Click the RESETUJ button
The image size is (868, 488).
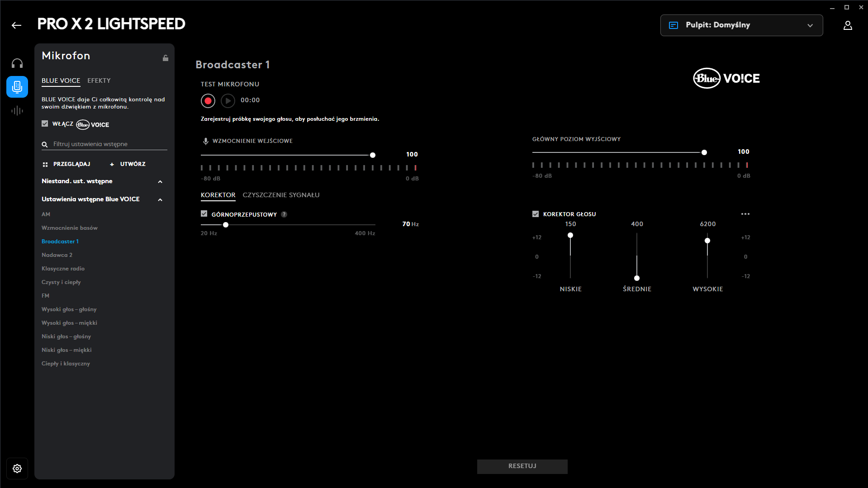pos(522,466)
